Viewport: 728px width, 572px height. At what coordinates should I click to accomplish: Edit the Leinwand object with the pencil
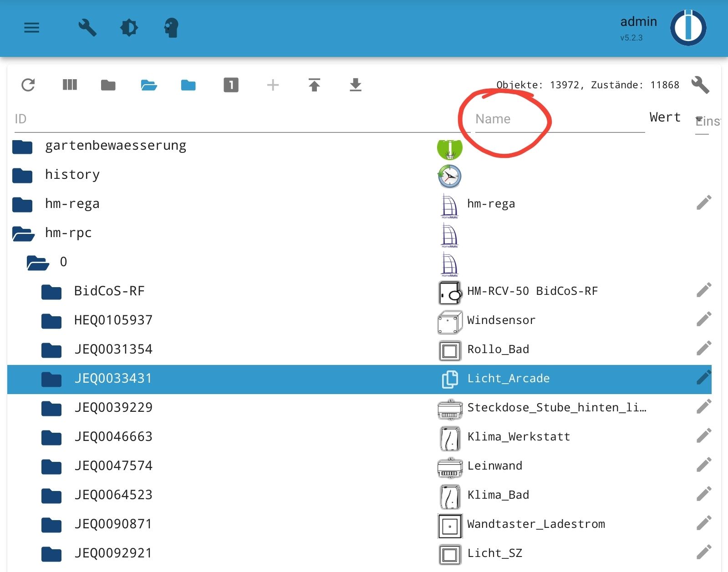(x=704, y=465)
